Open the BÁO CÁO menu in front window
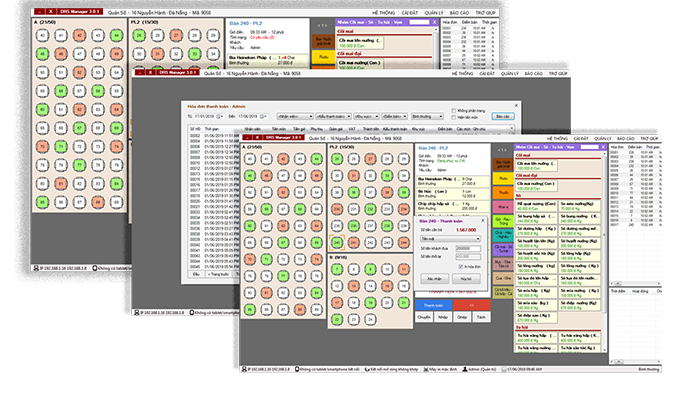Screen dimensions: 700x394 (x=625, y=139)
